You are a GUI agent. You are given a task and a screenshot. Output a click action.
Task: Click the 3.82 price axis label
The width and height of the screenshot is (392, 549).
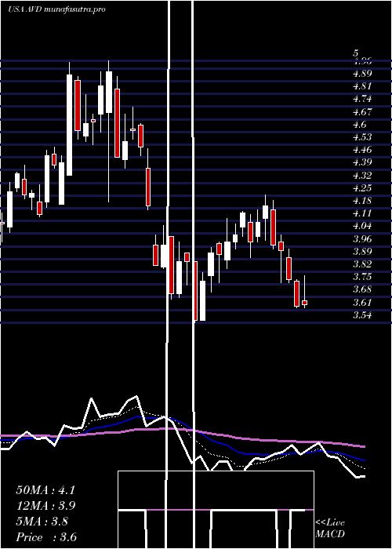click(x=362, y=264)
